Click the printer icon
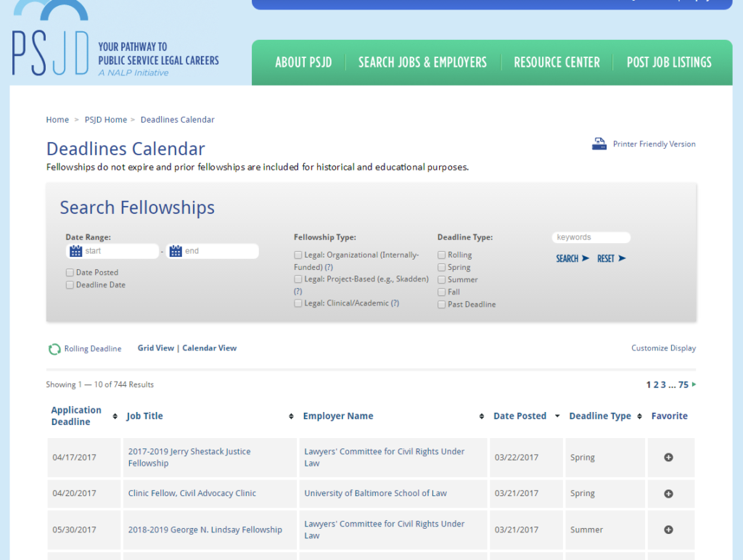Screen dimensions: 743x560 (x=599, y=144)
